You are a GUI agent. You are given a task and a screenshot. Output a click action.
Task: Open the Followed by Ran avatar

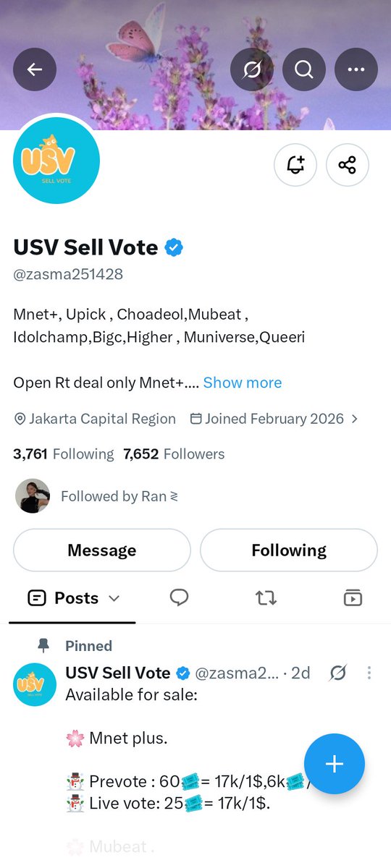point(33,496)
